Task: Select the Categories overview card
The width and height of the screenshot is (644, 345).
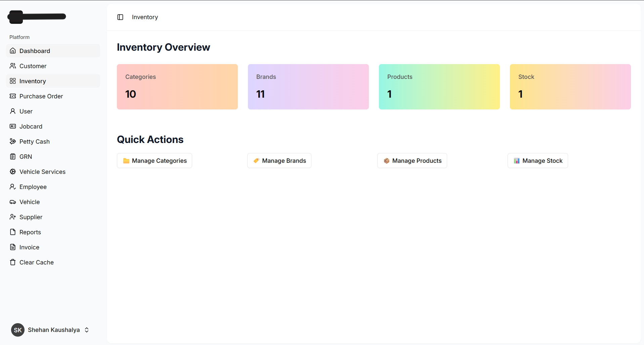Action: tap(177, 87)
